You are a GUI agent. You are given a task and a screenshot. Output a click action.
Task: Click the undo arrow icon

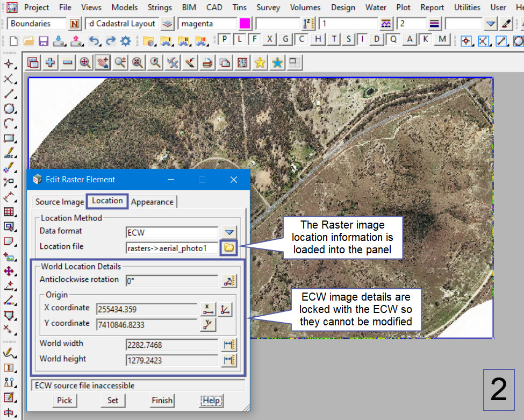[94, 41]
